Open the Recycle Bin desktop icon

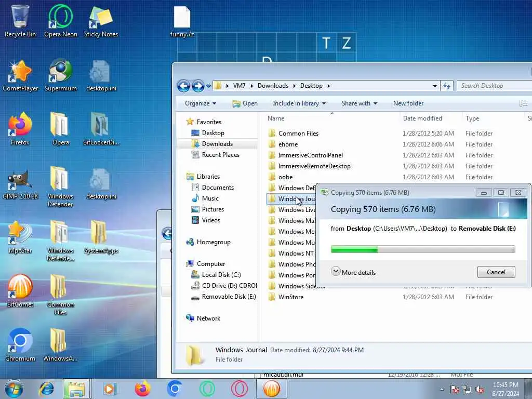coord(20,21)
